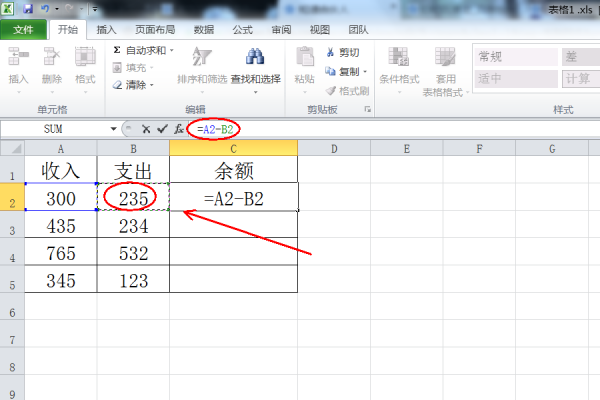600x400 pixels.
Task: Click cell containing 435
Action: 61,225
